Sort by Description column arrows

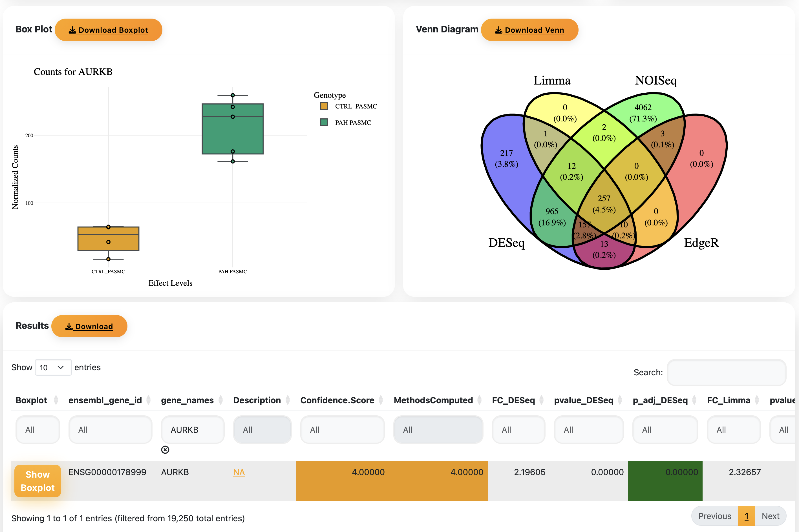(x=288, y=400)
